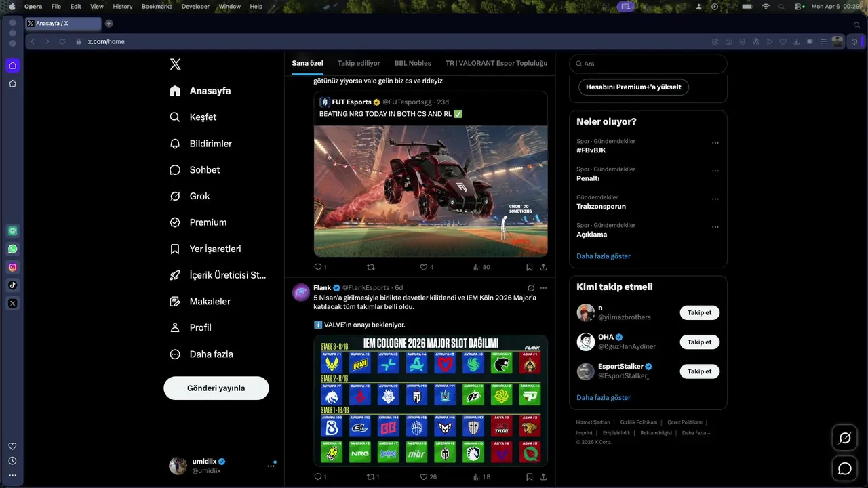Open WhatsApp in Opera sidebar

pyautogui.click(x=12, y=249)
